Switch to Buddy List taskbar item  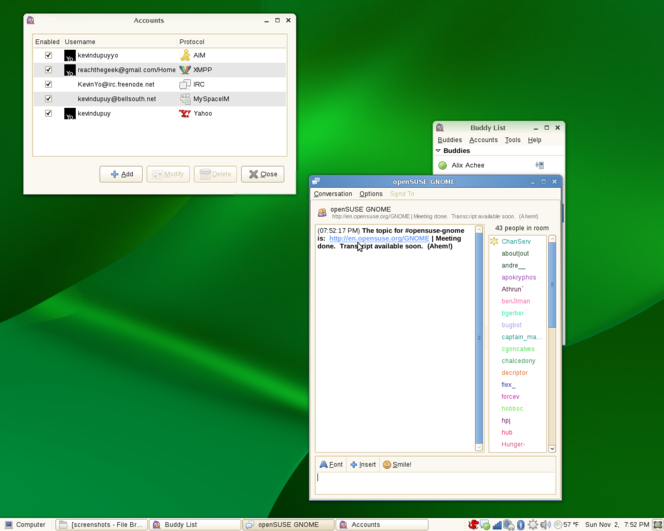[x=195, y=525]
